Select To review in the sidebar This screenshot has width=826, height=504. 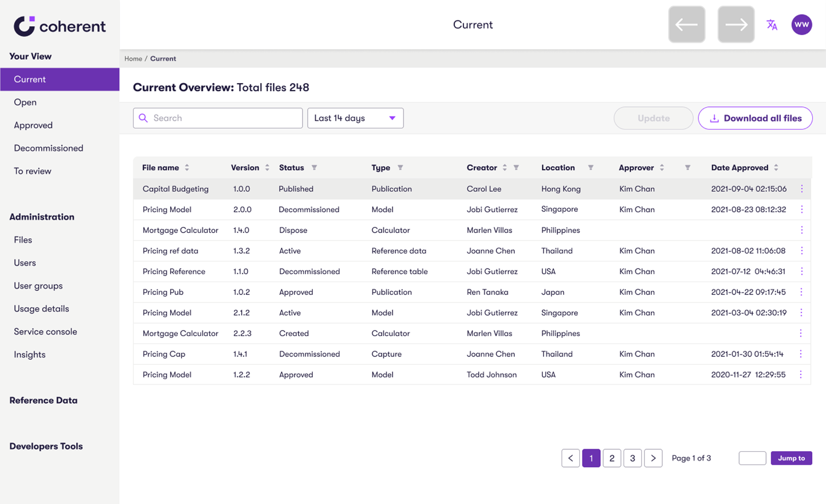click(32, 171)
